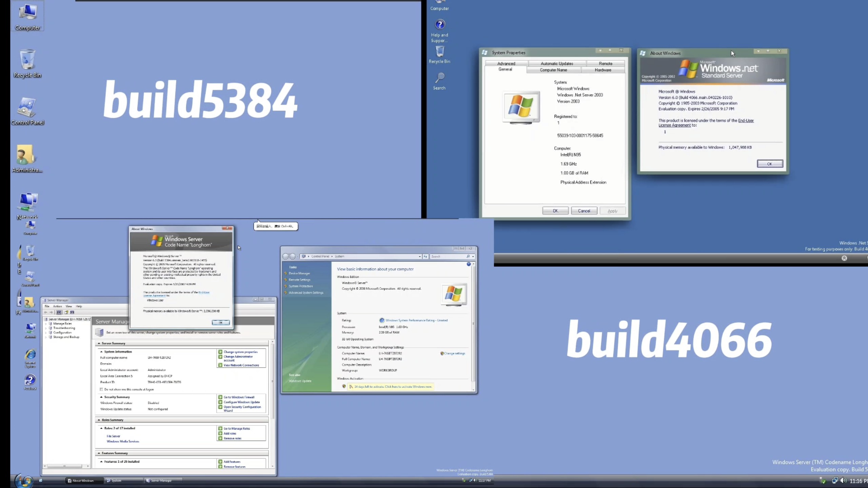
Task: Expand Manage Roles tree node arrow
Action: (x=46, y=324)
